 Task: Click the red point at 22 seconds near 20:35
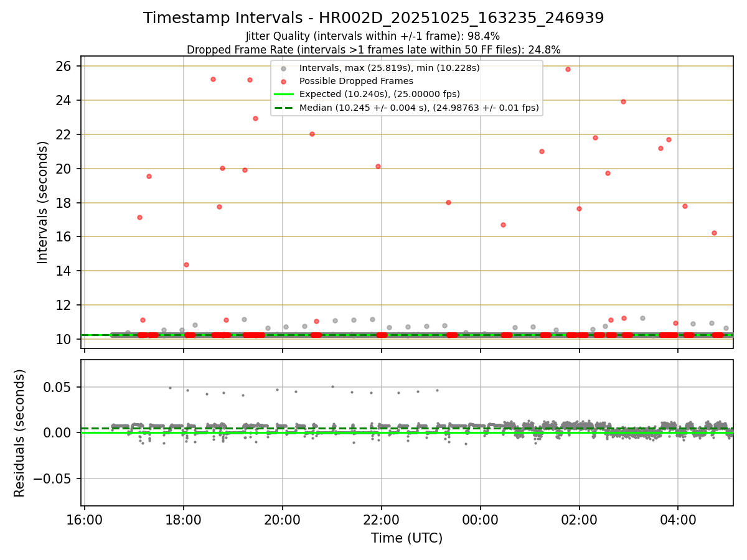[x=312, y=134]
